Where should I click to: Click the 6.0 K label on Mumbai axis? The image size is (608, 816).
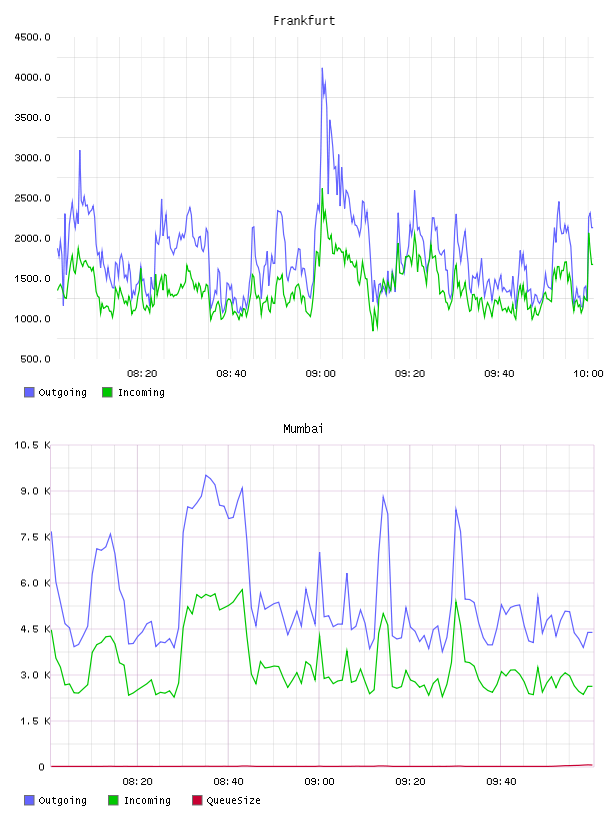click(x=35, y=583)
